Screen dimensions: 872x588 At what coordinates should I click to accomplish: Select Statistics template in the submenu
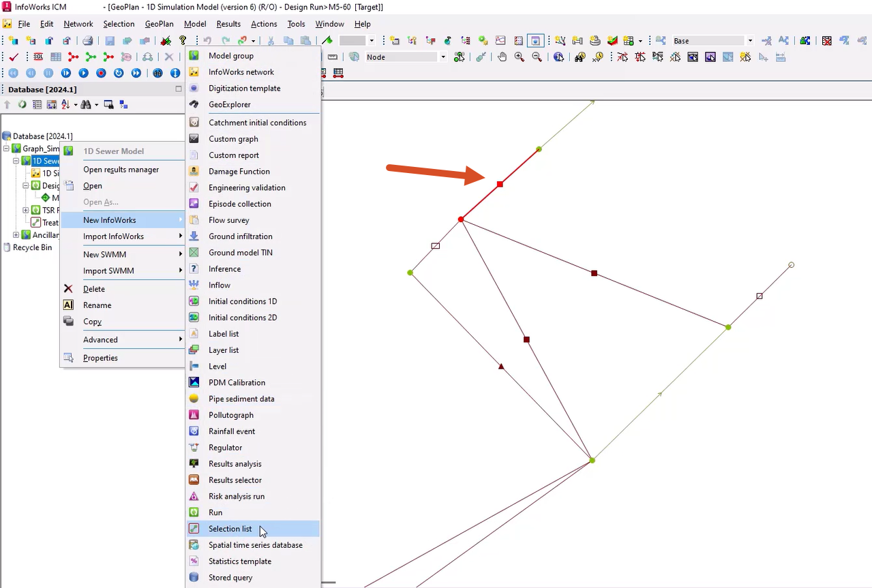click(x=253, y=561)
